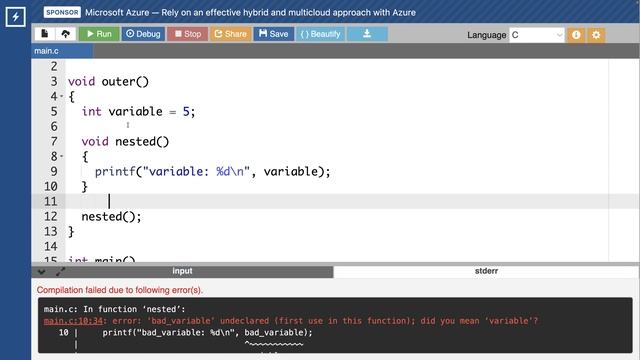
Task: Click the orange info icon
Action: click(576, 35)
